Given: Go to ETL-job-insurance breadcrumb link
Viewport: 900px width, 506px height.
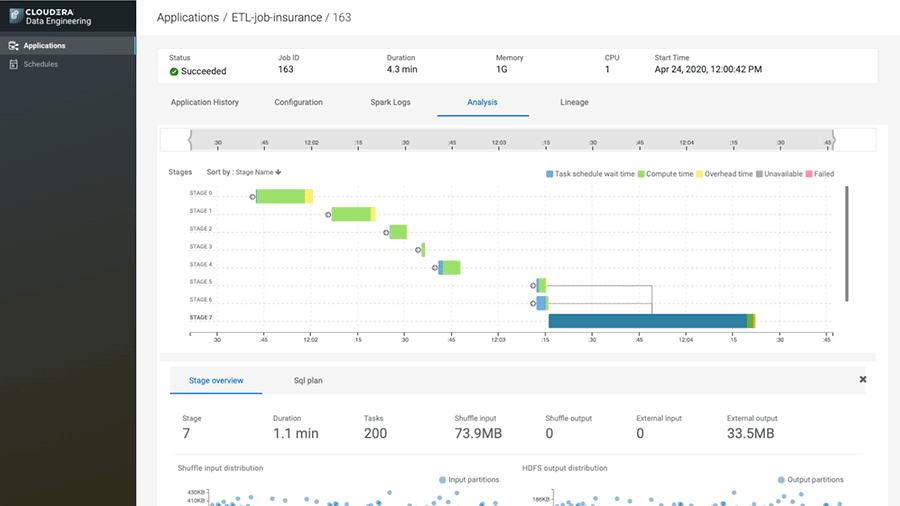Looking at the screenshot, I should coord(277,17).
